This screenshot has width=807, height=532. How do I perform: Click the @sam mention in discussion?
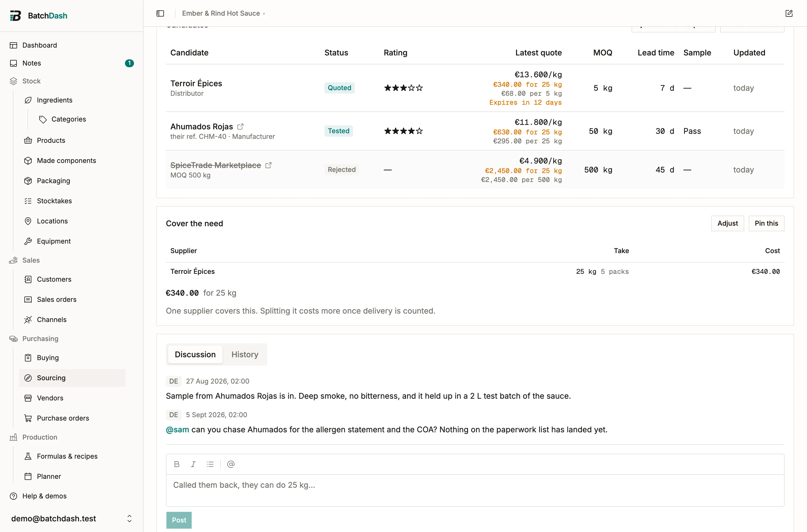[x=178, y=430]
